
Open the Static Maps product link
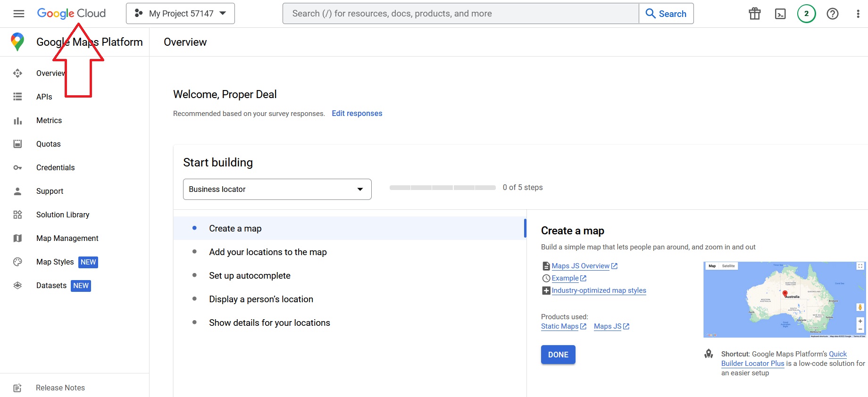point(564,326)
